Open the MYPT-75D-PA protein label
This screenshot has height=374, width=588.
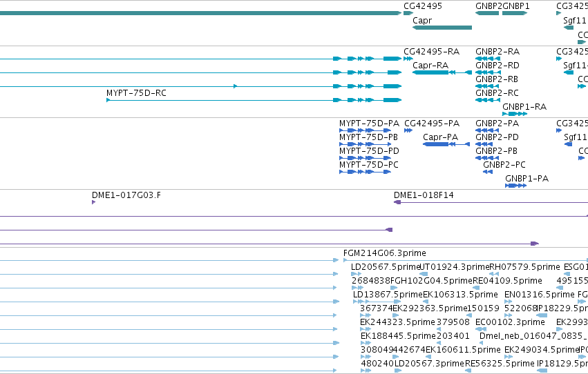(369, 123)
